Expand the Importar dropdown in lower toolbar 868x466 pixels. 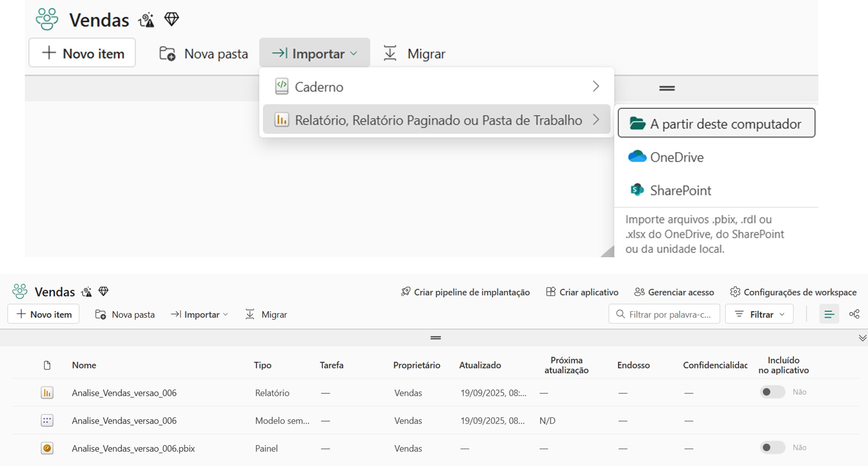point(200,314)
